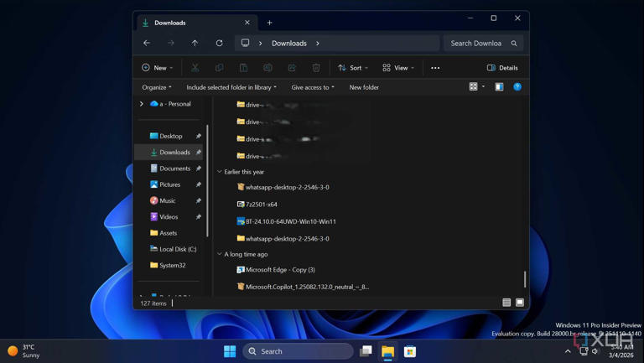644x363 pixels.
Task: Select a - Personal in the sidebar
Action: pyautogui.click(x=171, y=104)
